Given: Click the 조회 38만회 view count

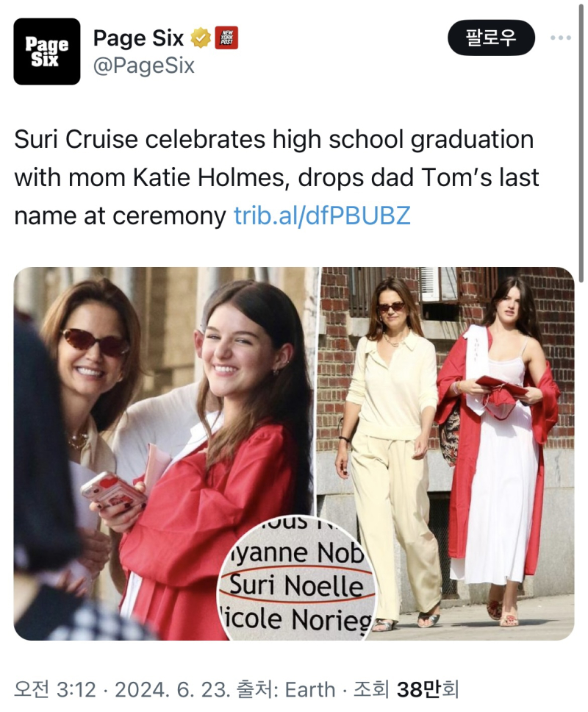Looking at the screenshot, I should tap(406, 690).
